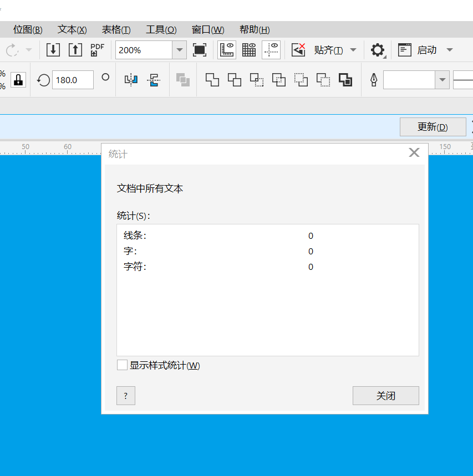Expand the 200% zoom level dropdown
Image resolution: width=473 pixels, height=476 pixels.
[x=179, y=50]
